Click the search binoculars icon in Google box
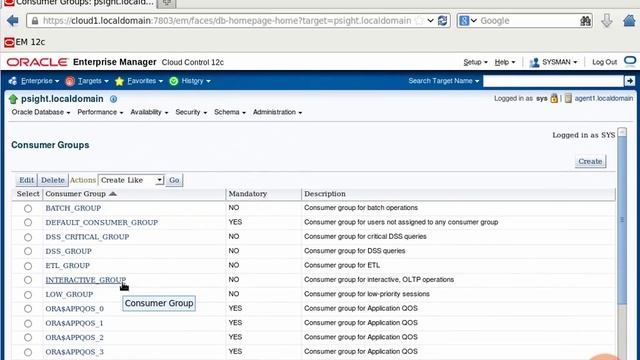640x360 pixels. pyautogui.click(x=585, y=21)
